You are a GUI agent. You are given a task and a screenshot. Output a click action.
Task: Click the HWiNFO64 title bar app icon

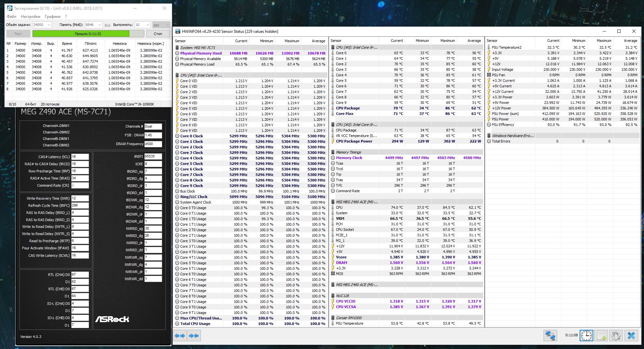point(178,31)
